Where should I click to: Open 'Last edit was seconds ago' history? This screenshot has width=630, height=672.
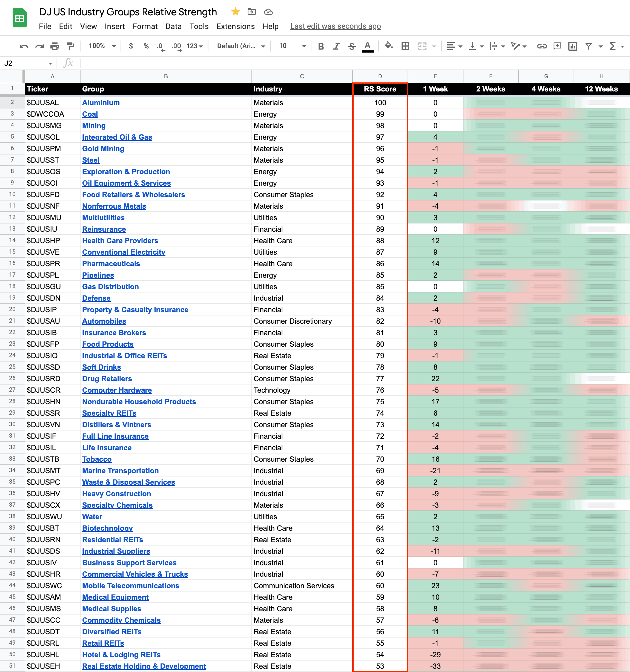(336, 26)
